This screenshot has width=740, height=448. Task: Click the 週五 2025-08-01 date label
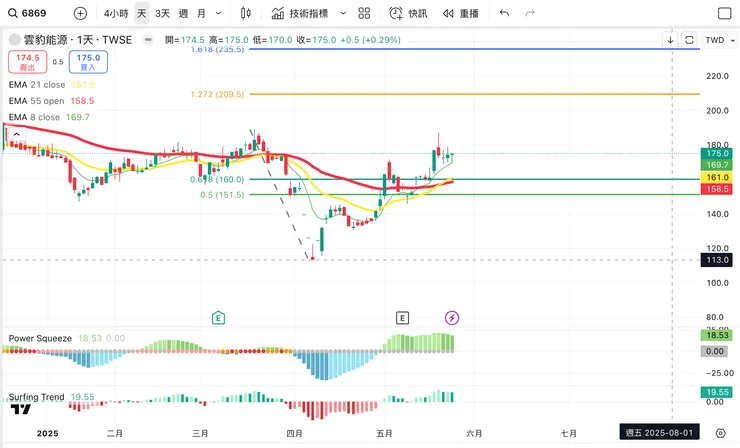659,433
